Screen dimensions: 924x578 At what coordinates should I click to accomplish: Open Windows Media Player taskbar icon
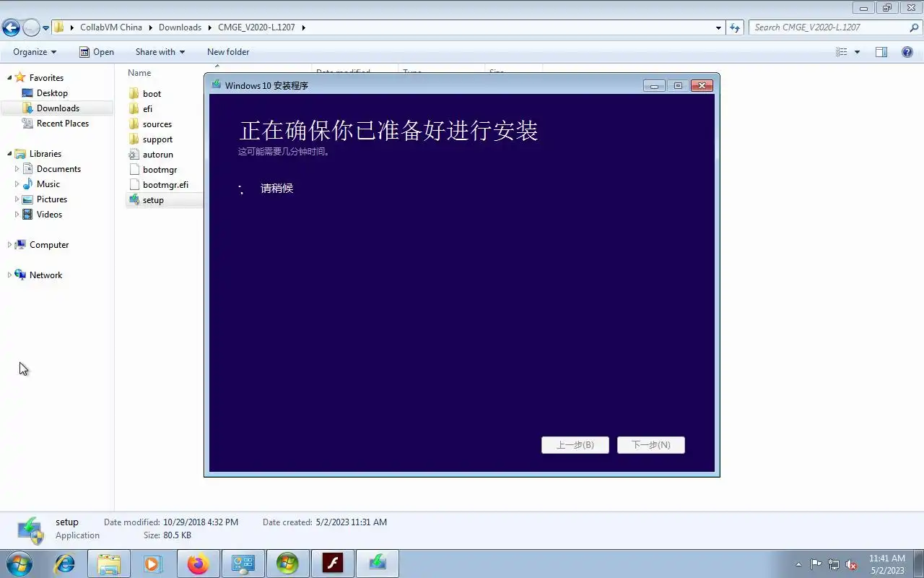tap(153, 564)
